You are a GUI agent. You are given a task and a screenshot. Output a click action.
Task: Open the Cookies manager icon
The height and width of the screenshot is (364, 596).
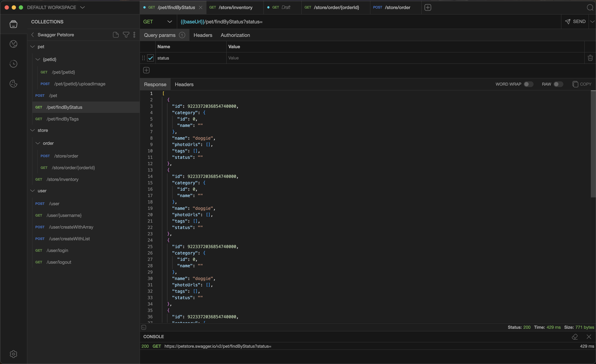[13, 84]
